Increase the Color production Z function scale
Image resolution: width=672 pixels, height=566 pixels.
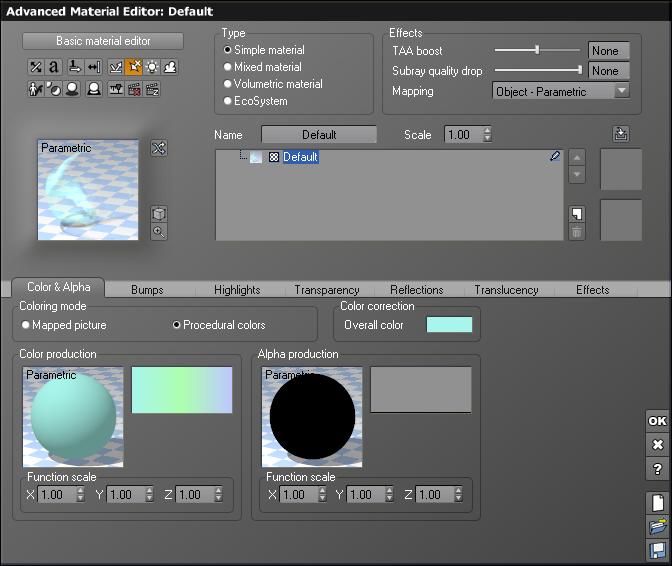point(218,491)
